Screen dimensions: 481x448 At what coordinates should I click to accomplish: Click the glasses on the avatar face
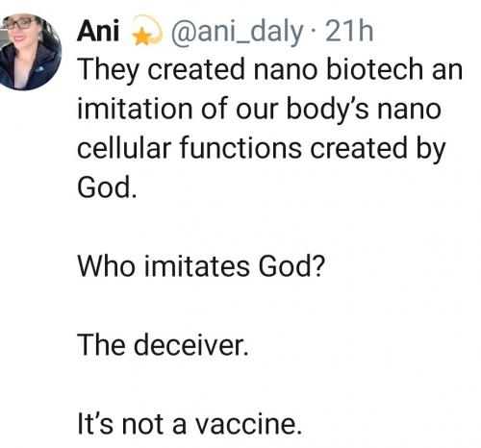coord(21,24)
